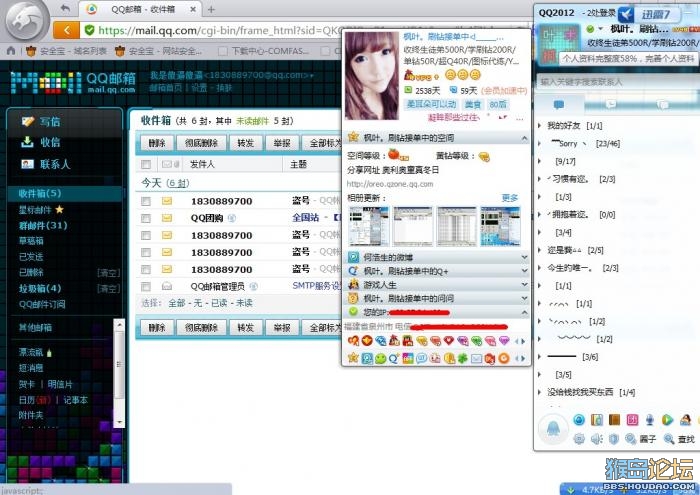Launch the QQ microphone voice app
Image resolution: width=700 pixels, height=495 pixels.
(650, 420)
